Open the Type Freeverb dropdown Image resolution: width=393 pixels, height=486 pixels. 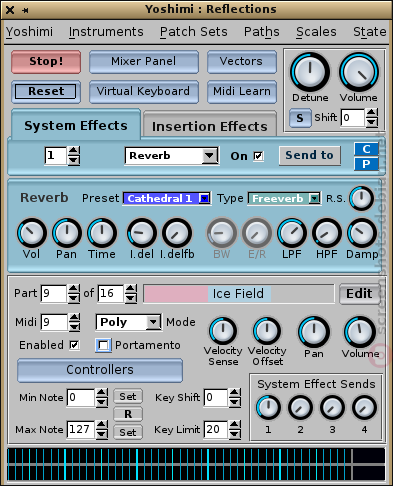pyautogui.click(x=284, y=198)
